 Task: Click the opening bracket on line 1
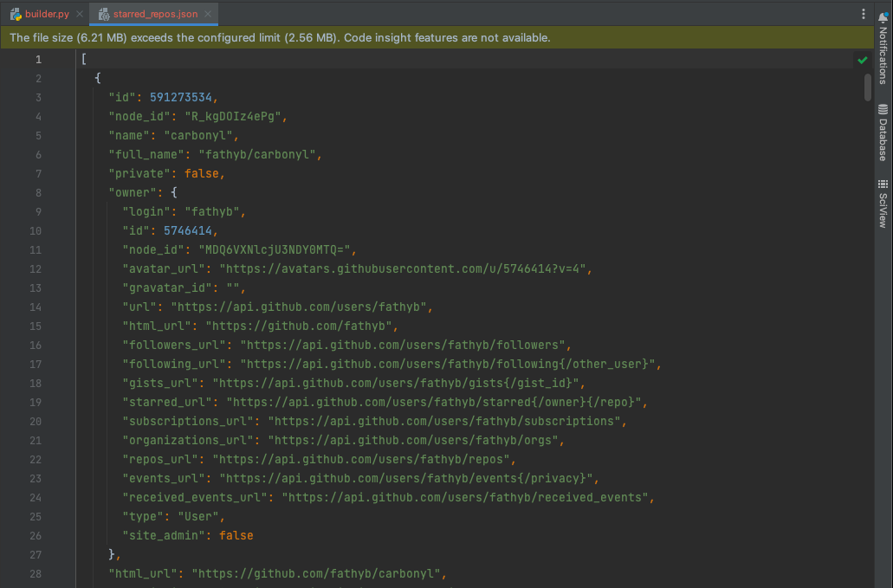(x=84, y=59)
